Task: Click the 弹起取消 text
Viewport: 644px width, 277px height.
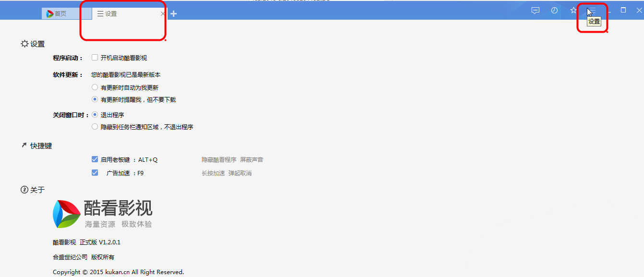Action: [x=240, y=173]
